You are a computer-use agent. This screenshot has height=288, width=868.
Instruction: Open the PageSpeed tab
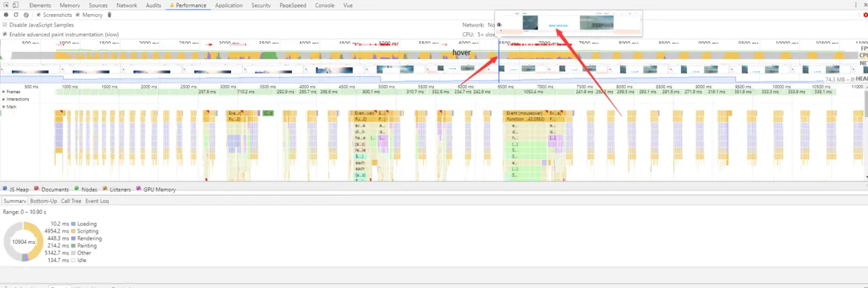click(294, 5)
